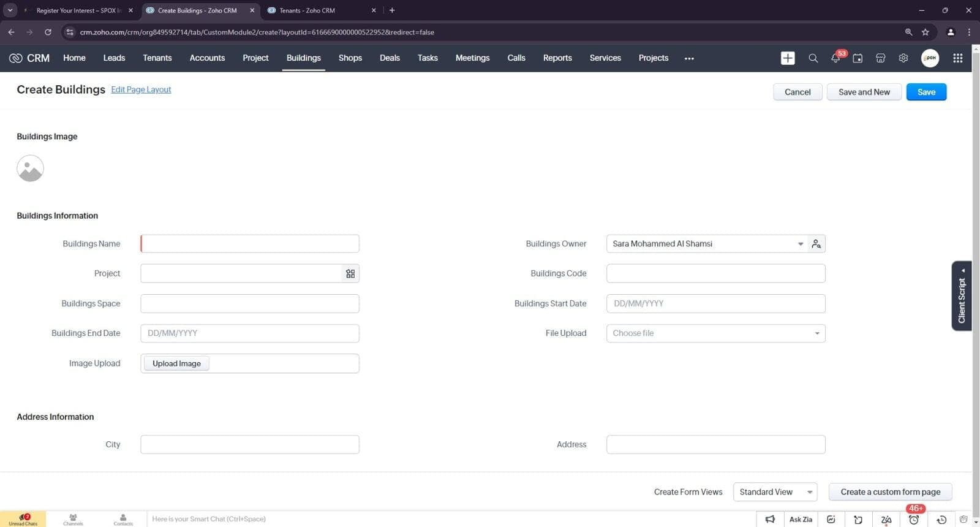
Task: Switch to the Tenants - Zoho CRM browser tab
Action: click(x=322, y=10)
